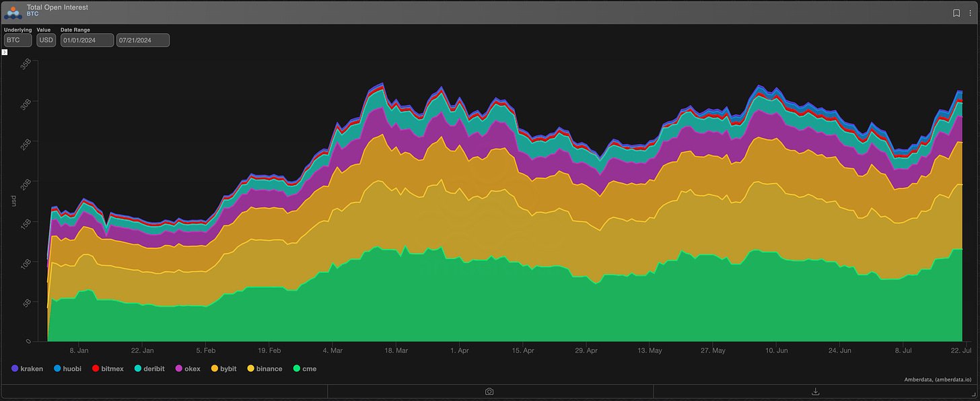Click the 8. Jul x-axis label
Screen dimensions: 980x401
pyautogui.click(x=903, y=351)
